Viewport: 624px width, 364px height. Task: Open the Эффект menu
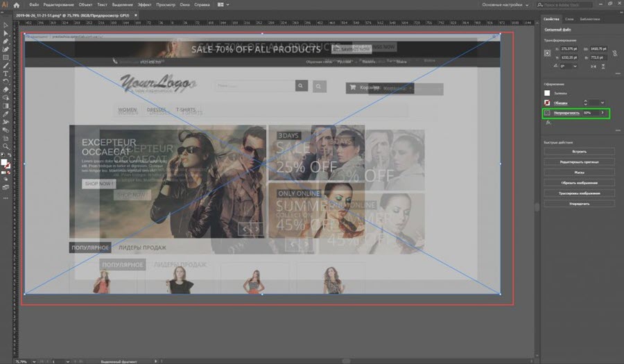pos(144,5)
